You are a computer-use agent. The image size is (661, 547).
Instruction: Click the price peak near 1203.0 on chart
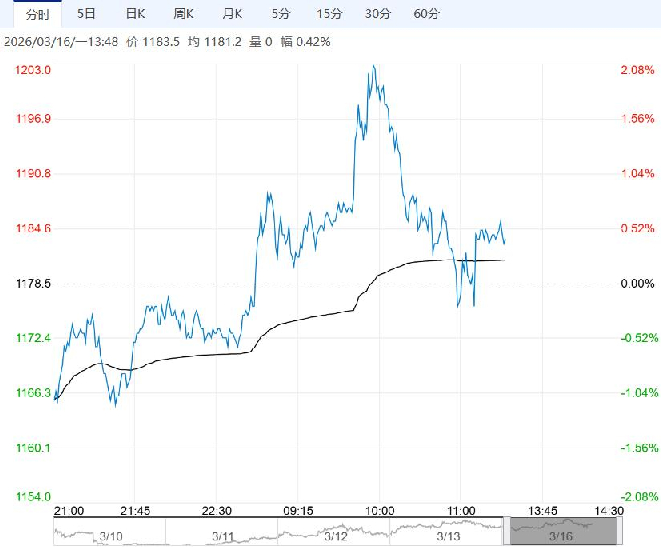(373, 67)
